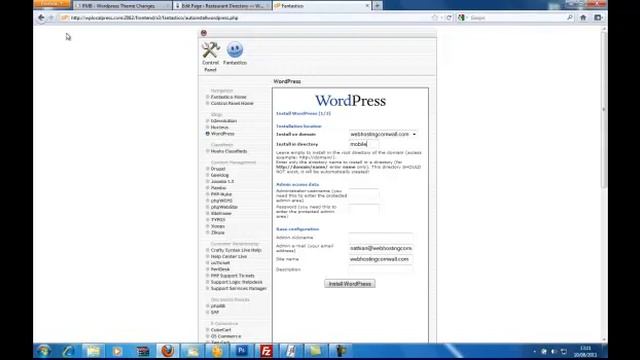Click the red icon above Control Panel
Image resolution: width=640 pixels, height=360 pixels.
point(204,33)
